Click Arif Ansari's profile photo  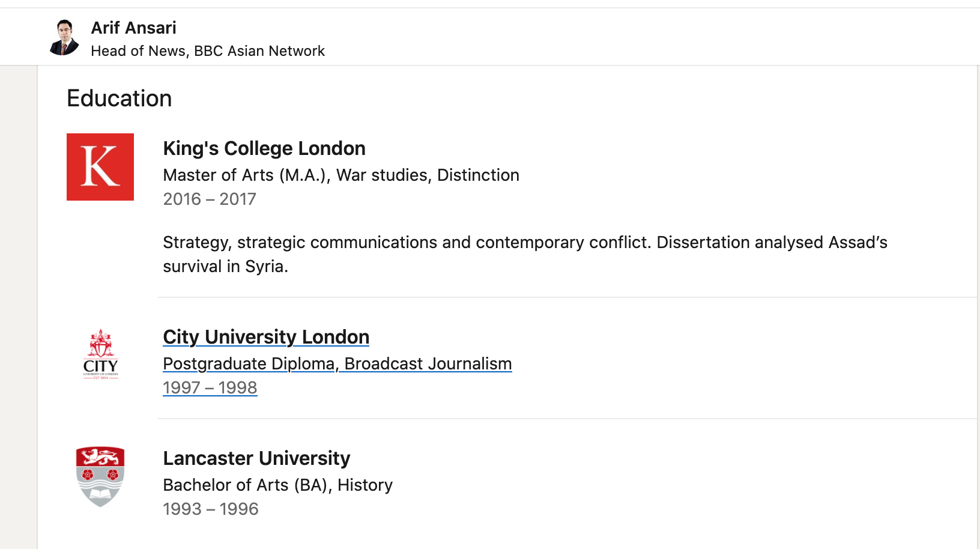(64, 37)
